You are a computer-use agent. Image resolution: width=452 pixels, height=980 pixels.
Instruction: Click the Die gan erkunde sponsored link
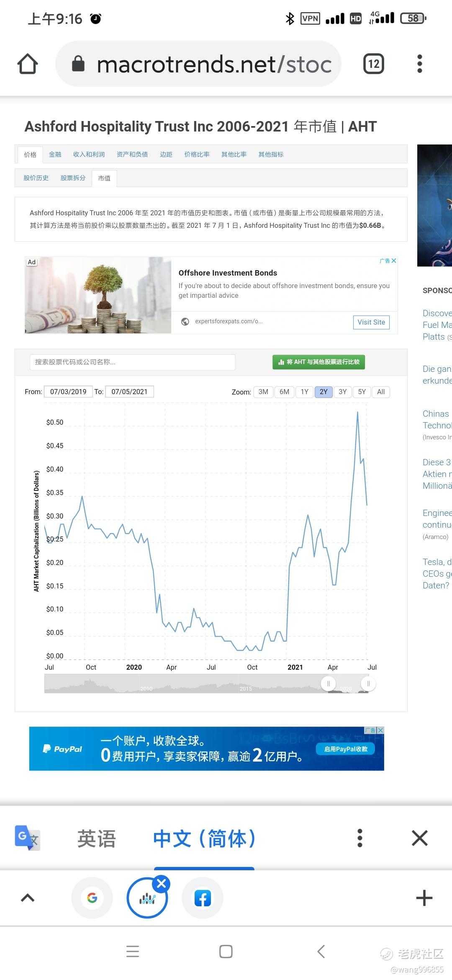click(x=437, y=375)
